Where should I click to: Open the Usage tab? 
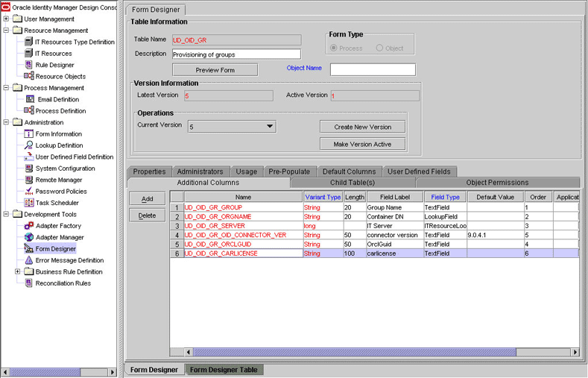click(247, 171)
